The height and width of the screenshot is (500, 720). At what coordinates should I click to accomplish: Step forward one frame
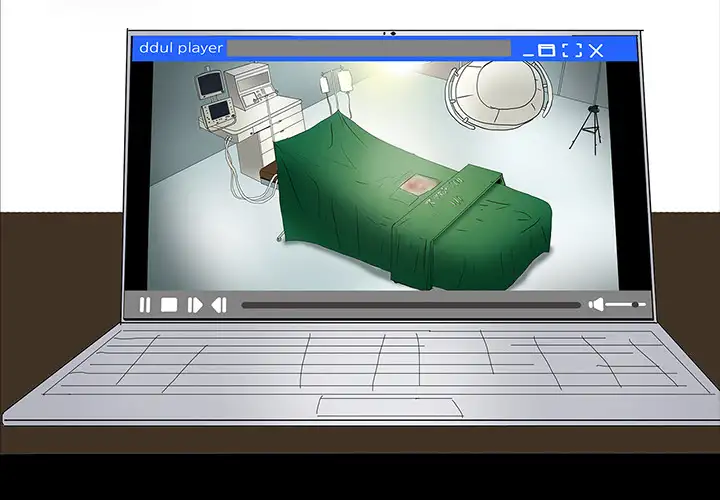(x=195, y=305)
